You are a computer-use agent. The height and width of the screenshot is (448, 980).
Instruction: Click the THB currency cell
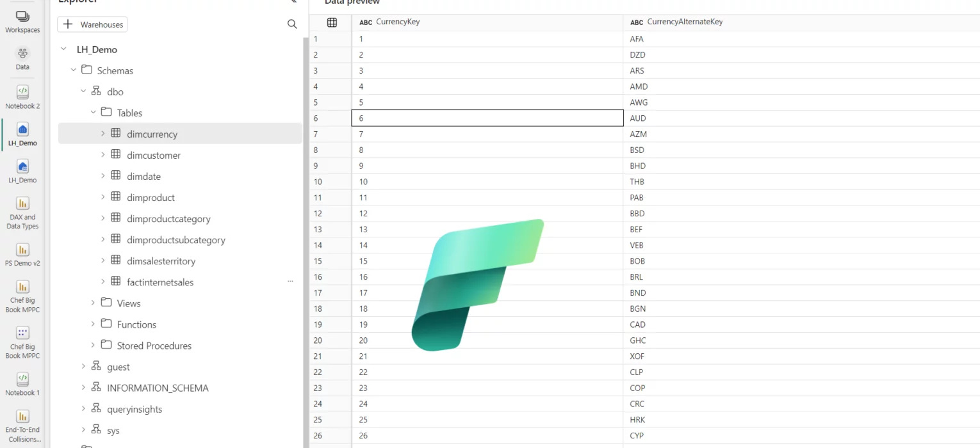tap(801, 182)
